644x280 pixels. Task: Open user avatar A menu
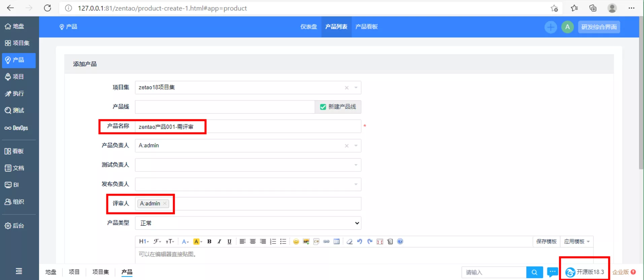(x=568, y=27)
